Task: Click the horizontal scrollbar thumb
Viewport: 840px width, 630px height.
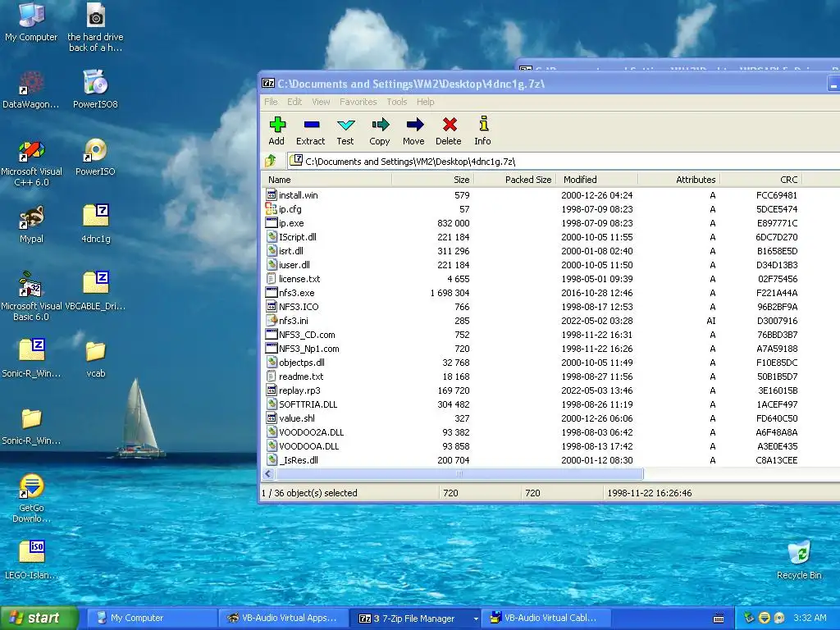Action: click(459, 473)
